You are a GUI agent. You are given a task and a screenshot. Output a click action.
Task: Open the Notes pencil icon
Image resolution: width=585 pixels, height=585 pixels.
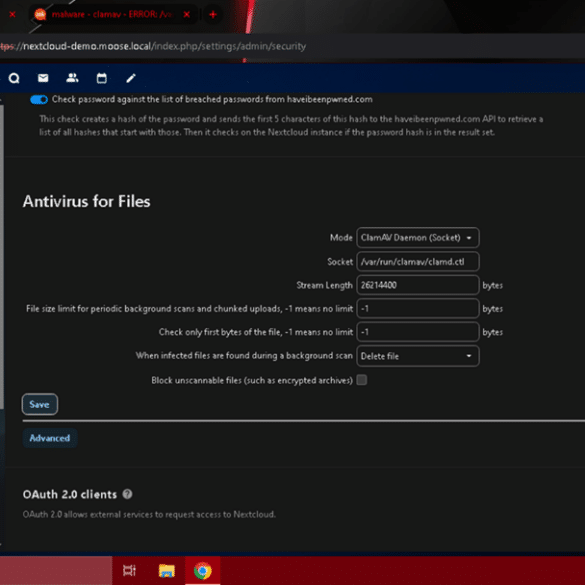131,78
